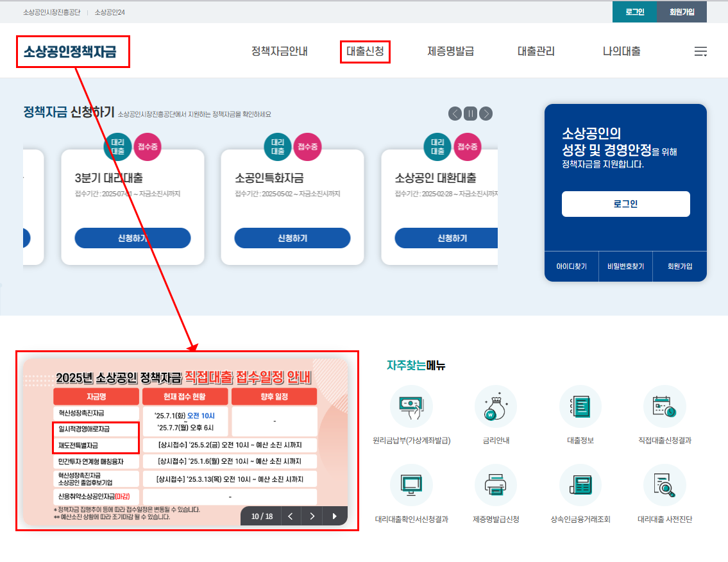Open 대출관리 menu
The image size is (728, 562).
[x=536, y=51]
